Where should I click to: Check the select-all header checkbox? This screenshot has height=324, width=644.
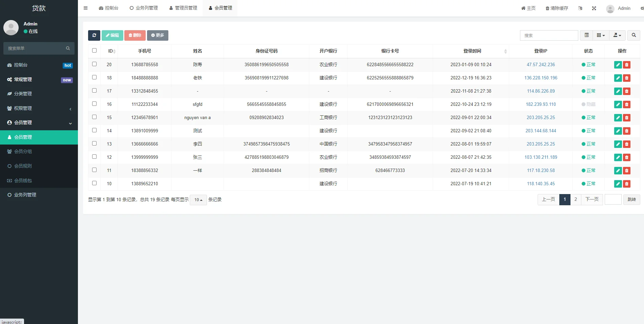[94, 51]
